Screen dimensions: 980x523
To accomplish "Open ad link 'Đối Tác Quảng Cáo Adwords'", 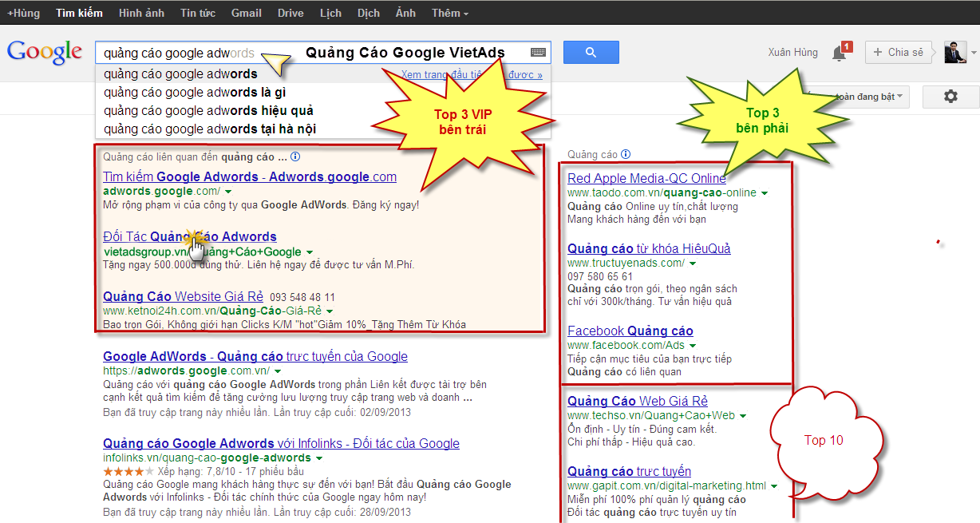I will [190, 236].
